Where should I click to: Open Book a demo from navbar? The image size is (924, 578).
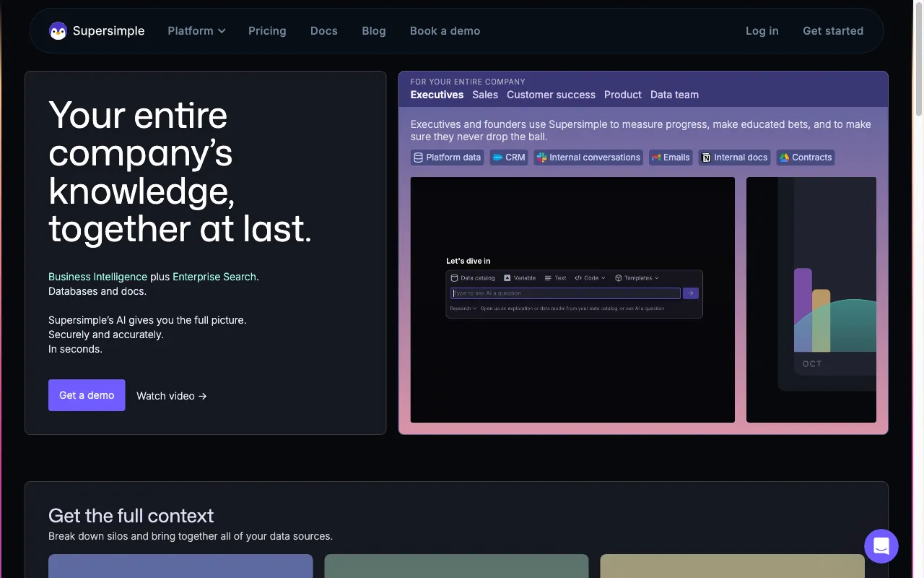pyautogui.click(x=445, y=31)
